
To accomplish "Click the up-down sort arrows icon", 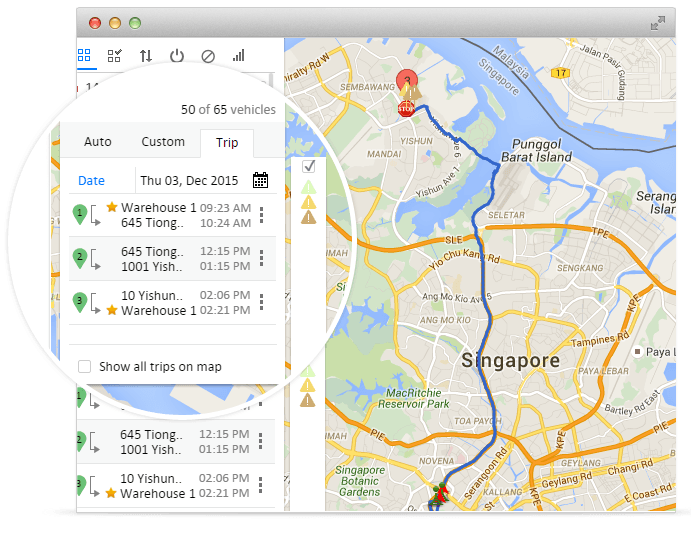I will (146, 56).
